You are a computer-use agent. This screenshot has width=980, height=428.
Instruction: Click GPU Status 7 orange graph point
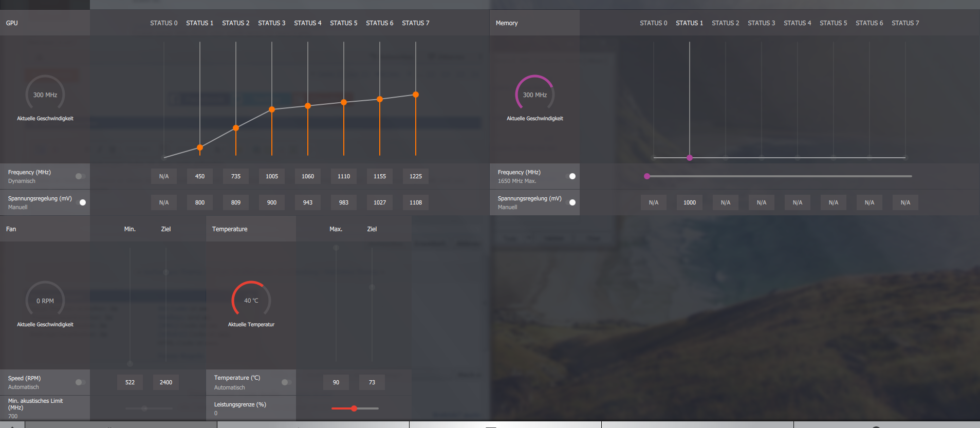click(x=416, y=95)
